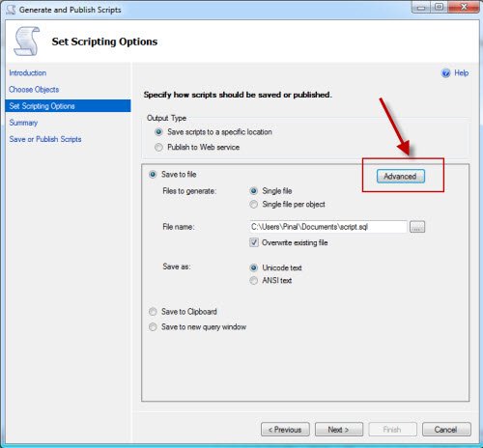Jump to Summary step
This screenshot has height=448, width=483.
23,123
